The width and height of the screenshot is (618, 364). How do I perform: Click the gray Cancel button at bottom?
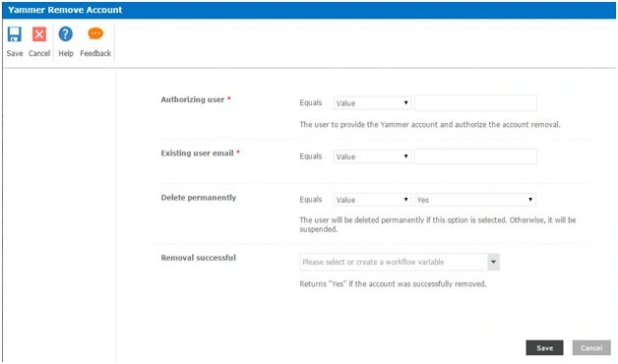point(591,348)
